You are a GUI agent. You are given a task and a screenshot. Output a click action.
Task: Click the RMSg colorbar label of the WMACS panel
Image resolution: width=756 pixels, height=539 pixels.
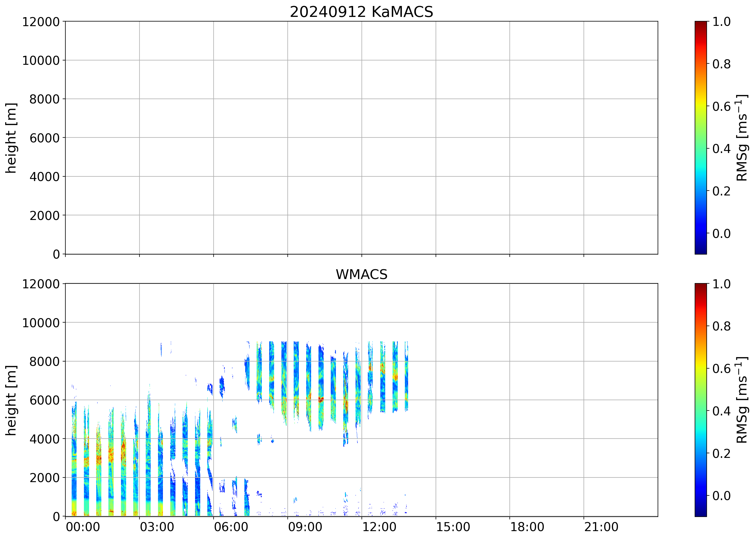(742, 400)
